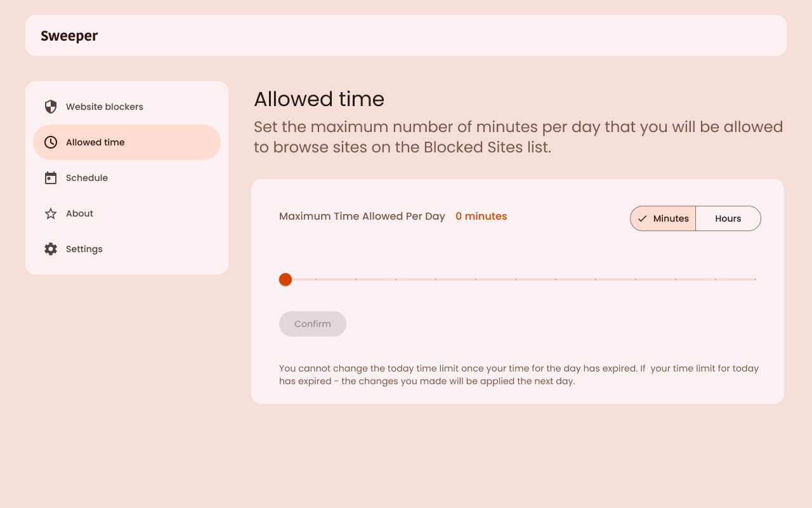The image size is (812, 508).
Task: Open the Website blockers menu item
Action: (105, 107)
